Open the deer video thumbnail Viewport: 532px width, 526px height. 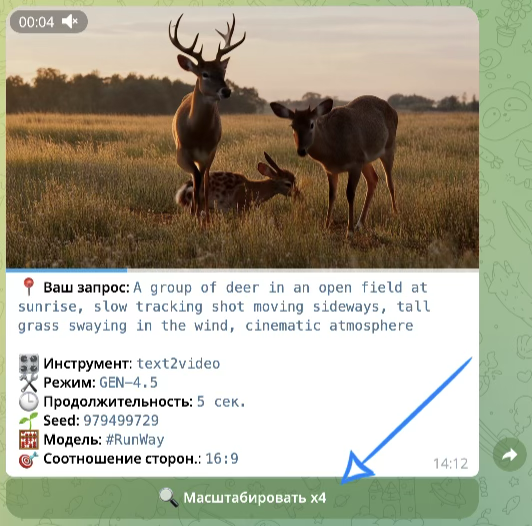tap(242, 137)
